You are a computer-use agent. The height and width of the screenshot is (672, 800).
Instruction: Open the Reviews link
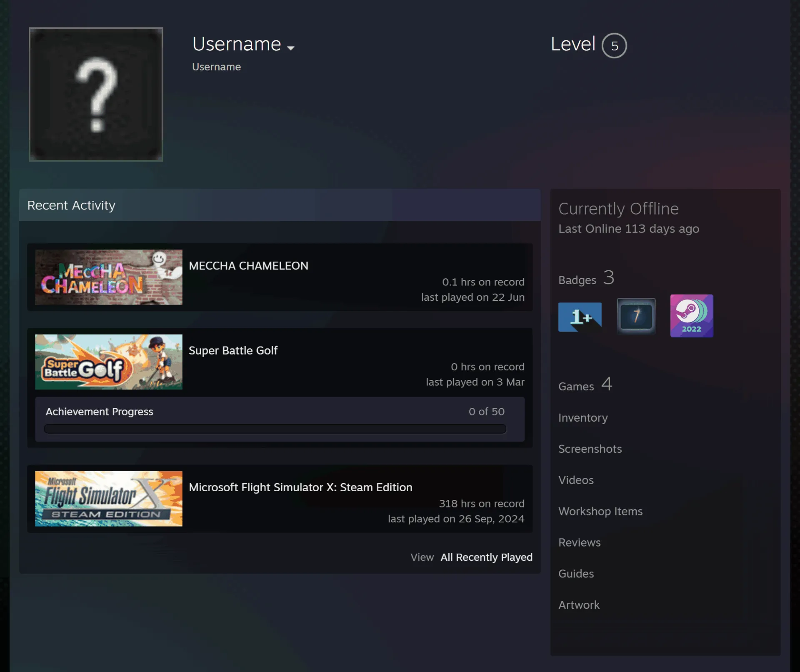click(579, 543)
